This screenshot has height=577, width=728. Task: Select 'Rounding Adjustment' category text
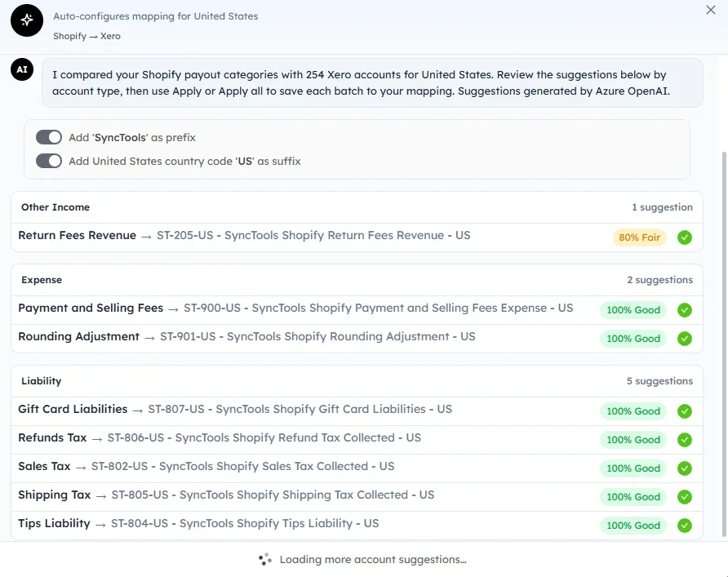(78, 336)
